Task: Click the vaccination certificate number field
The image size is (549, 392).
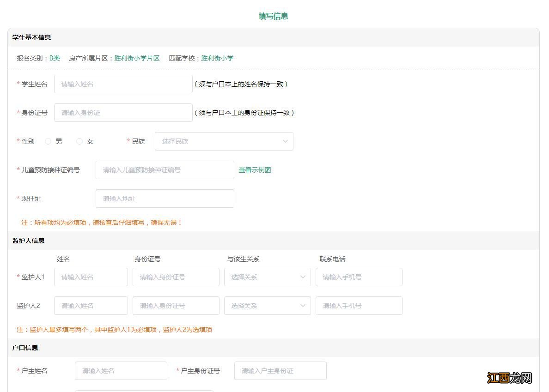Action: tap(165, 170)
